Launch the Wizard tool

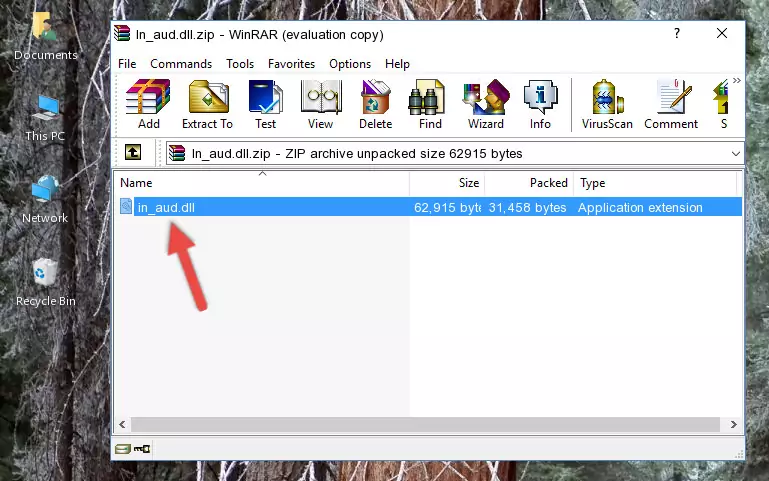[x=486, y=104]
